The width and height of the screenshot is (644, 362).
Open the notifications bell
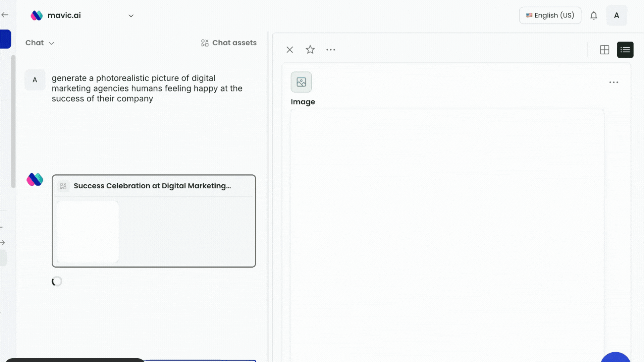point(594,15)
